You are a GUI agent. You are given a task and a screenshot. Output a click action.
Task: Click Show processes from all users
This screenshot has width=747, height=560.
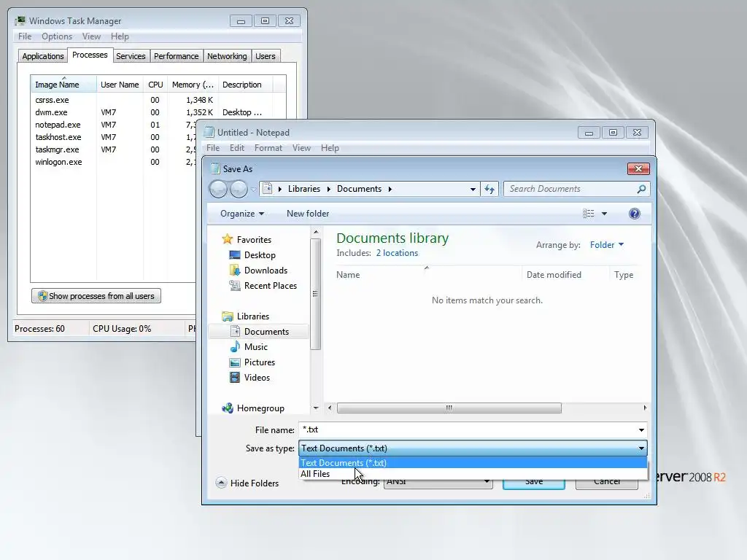pos(96,296)
